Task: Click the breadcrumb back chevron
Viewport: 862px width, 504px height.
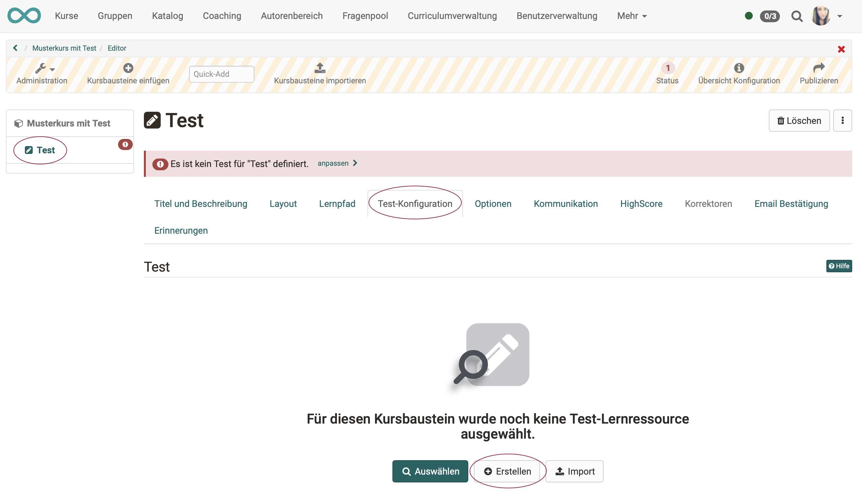Action: click(x=15, y=48)
